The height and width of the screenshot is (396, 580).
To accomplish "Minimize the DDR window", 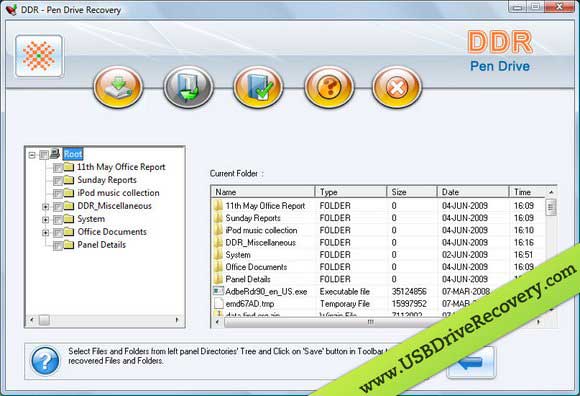I will pyautogui.click(x=518, y=7).
